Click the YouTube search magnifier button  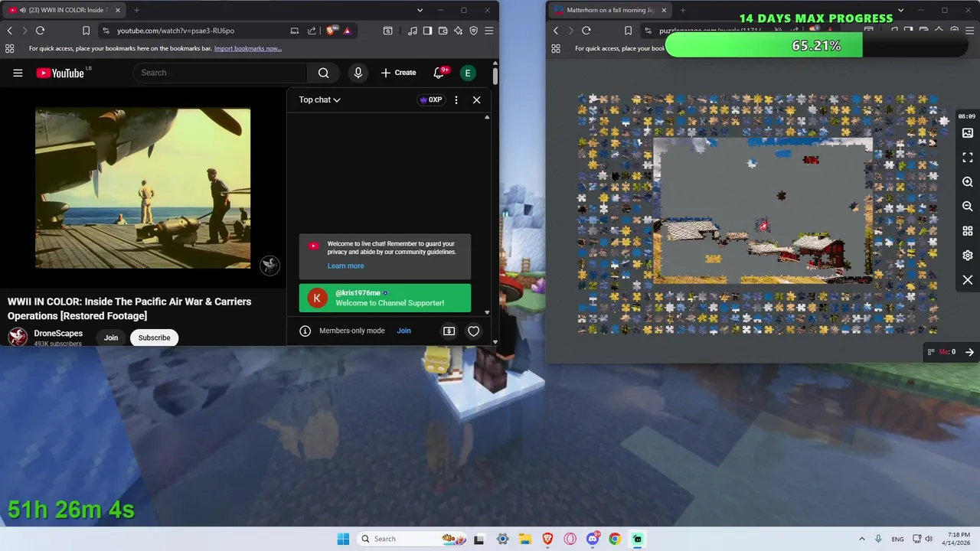(323, 73)
